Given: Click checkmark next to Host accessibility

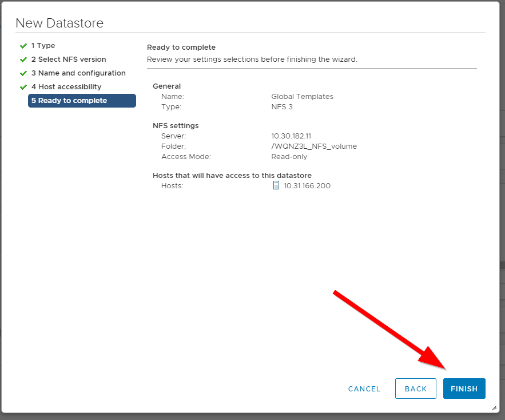Looking at the screenshot, I should [x=23, y=87].
